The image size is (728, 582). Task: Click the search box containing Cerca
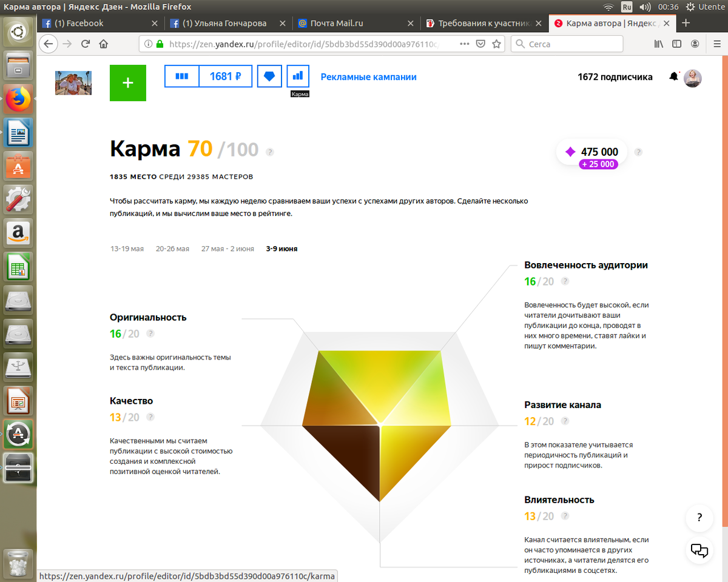tap(567, 44)
